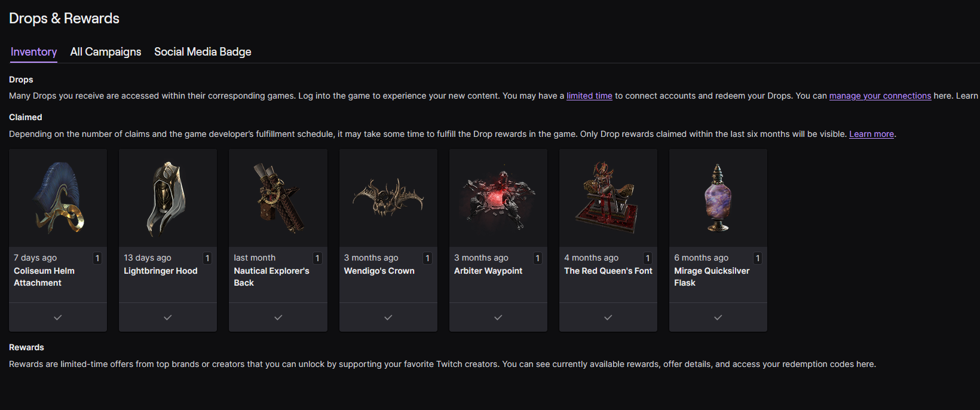Viewport: 980px width, 410px height.
Task: Click checkmark under Nautical Explorer's Back
Action: 278,317
